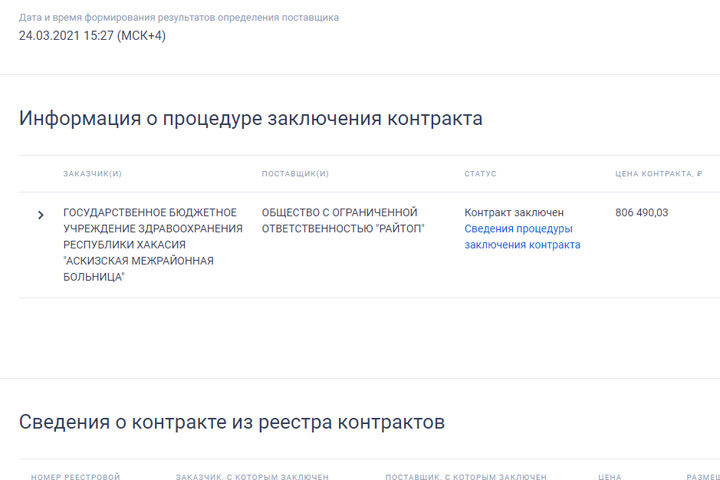Expand the customer row chevron

(40, 215)
